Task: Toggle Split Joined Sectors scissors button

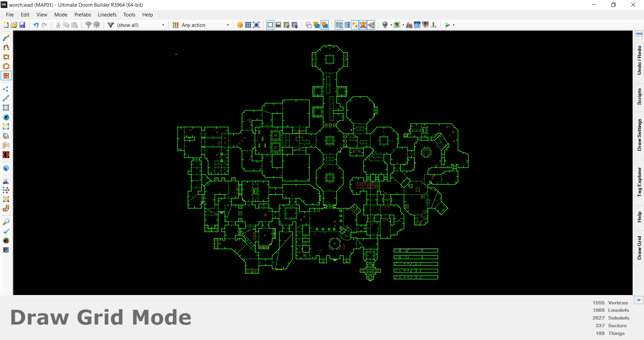Action: pos(363,25)
